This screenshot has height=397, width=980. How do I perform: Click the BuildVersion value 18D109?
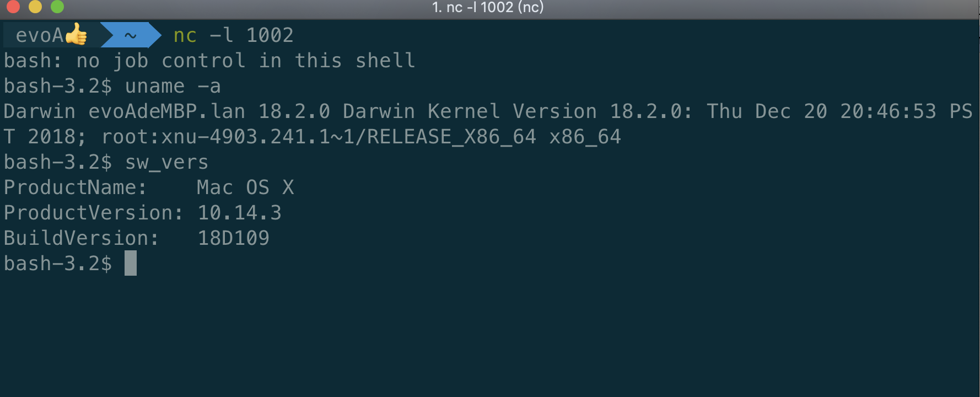point(234,238)
